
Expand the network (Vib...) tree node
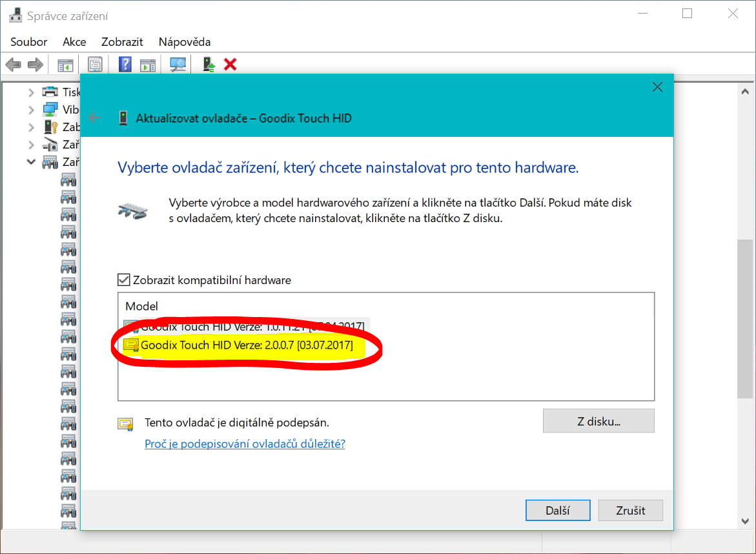click(x=31, y=110)
